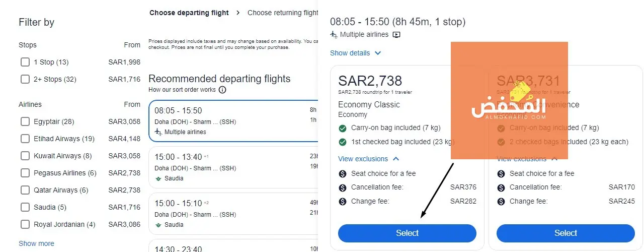Tick the Qatar Airways airline checkbox
This screenshot has height=252, width=644.
click(x=25, y=191)
